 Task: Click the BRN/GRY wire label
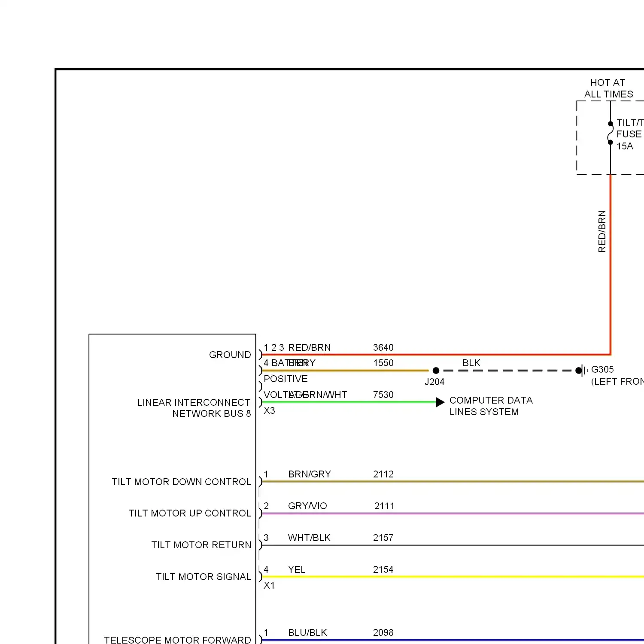coord(310,474)
